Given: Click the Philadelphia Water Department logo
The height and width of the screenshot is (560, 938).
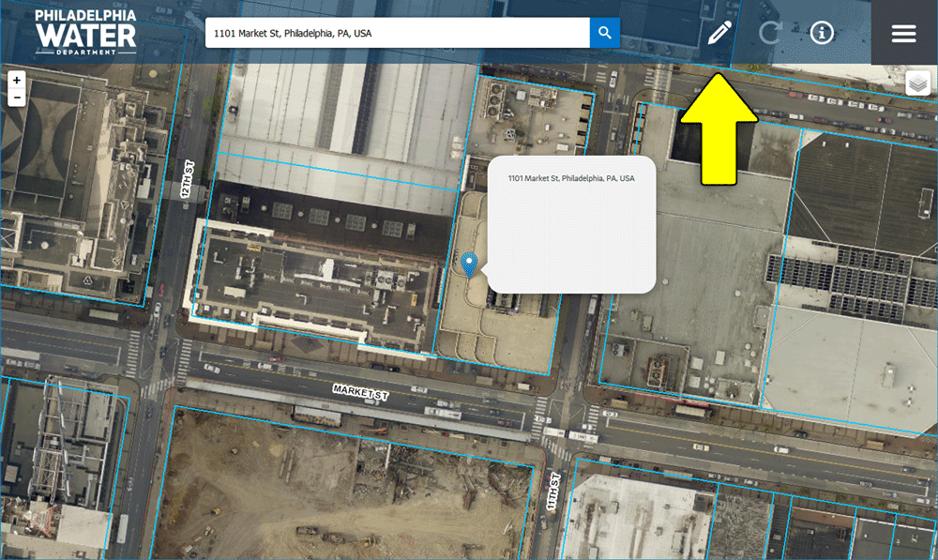Looking at the screenshot, I should pyautogui.click(x=85, y=32).
